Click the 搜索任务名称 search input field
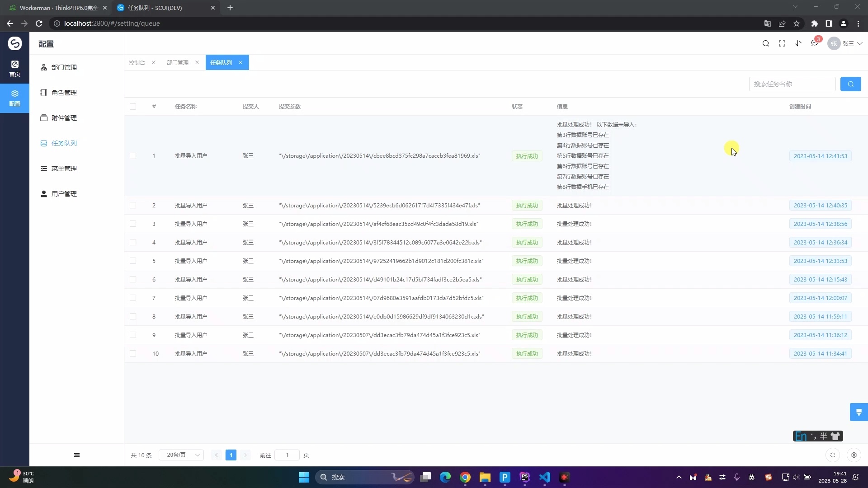Image resolution: width=868 pixels, height=488 pixels. pos(793,84)
